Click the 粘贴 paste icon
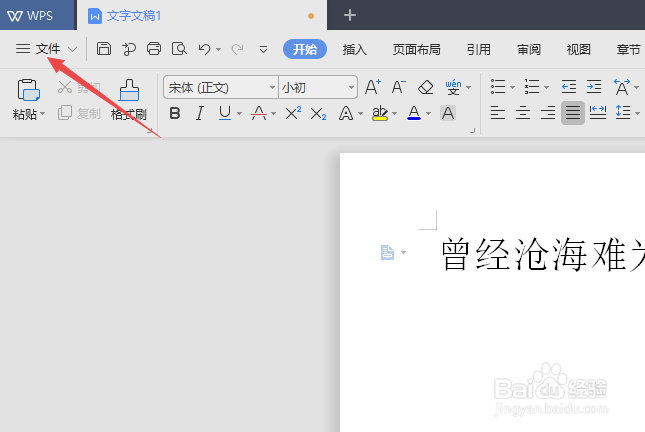Image resolution: width=645 pixels, height=432 pixels. 28,90
